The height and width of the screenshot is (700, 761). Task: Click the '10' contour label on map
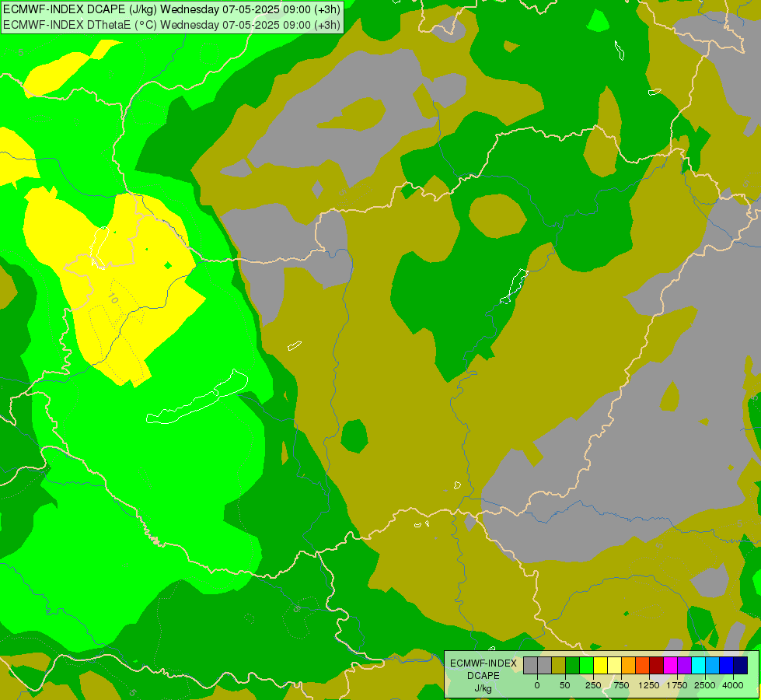point(113,299)
